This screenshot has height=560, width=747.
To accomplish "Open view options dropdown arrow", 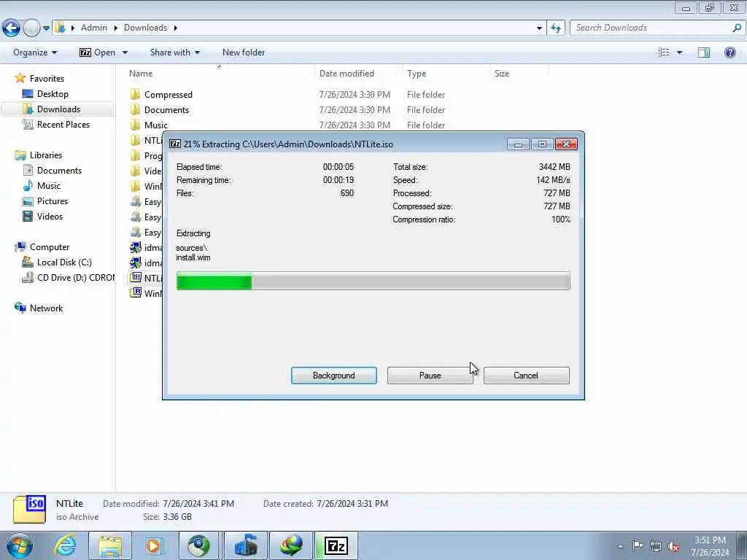I will click(679, 52).
